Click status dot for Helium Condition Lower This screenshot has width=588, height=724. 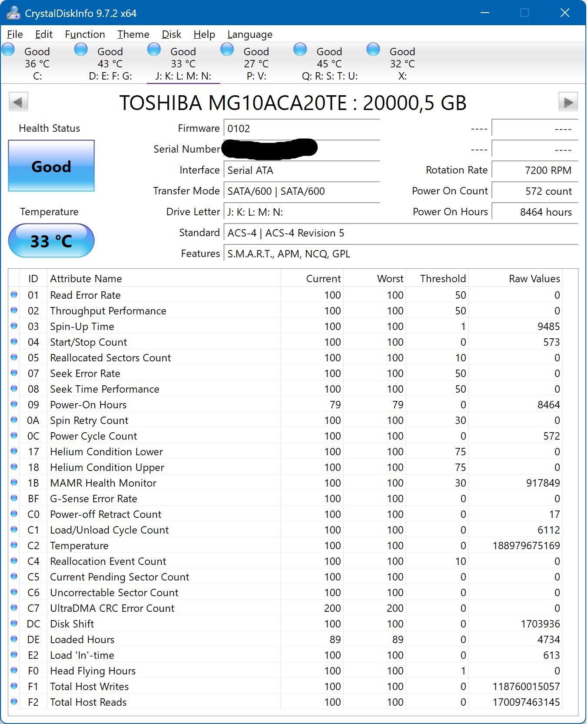pos(14,451)
